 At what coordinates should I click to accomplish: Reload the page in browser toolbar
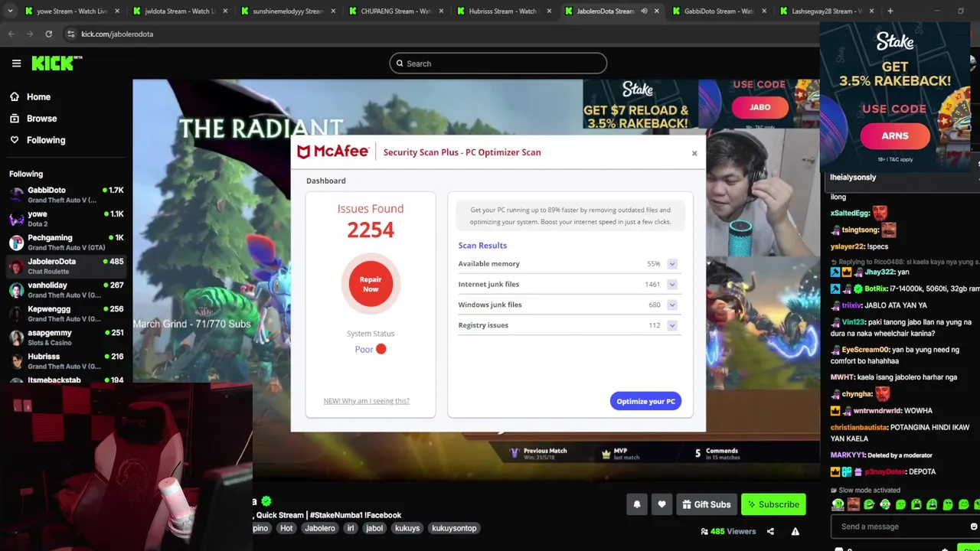pos(48,34)
